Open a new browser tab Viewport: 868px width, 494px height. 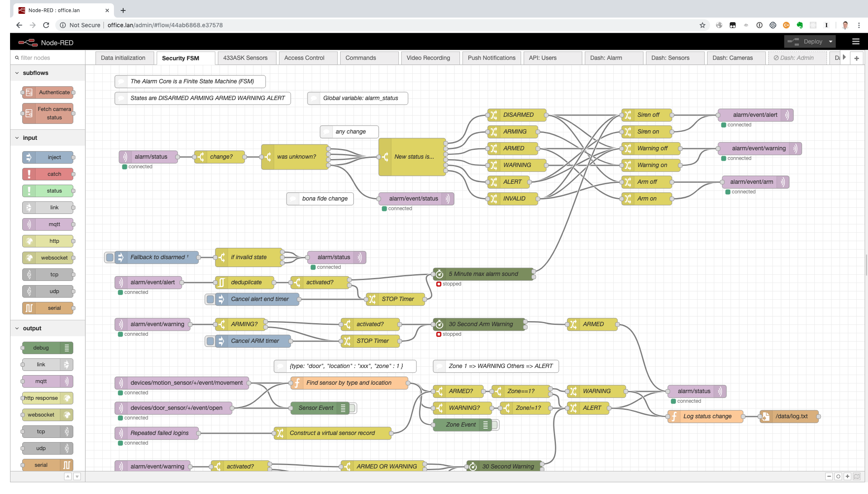coord(123,10)
